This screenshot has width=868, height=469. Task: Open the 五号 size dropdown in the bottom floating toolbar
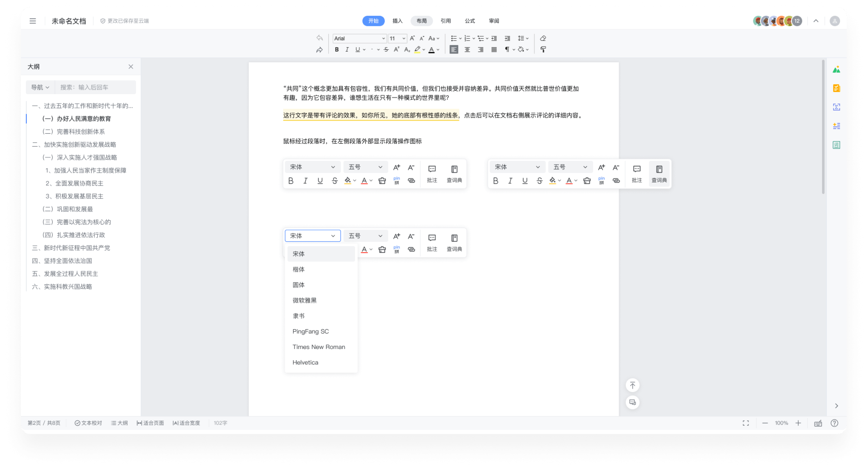[365, 236]
